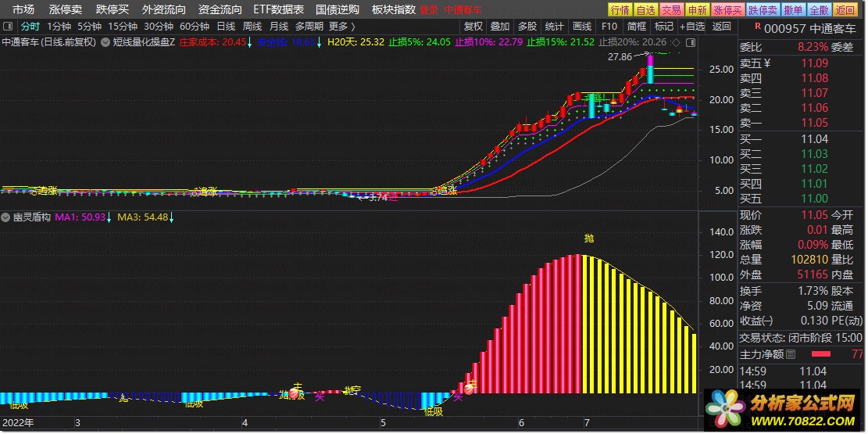Toggle 叠加 overlay mode
Viewport: 868px width, 434px height.
click(500, 26)
